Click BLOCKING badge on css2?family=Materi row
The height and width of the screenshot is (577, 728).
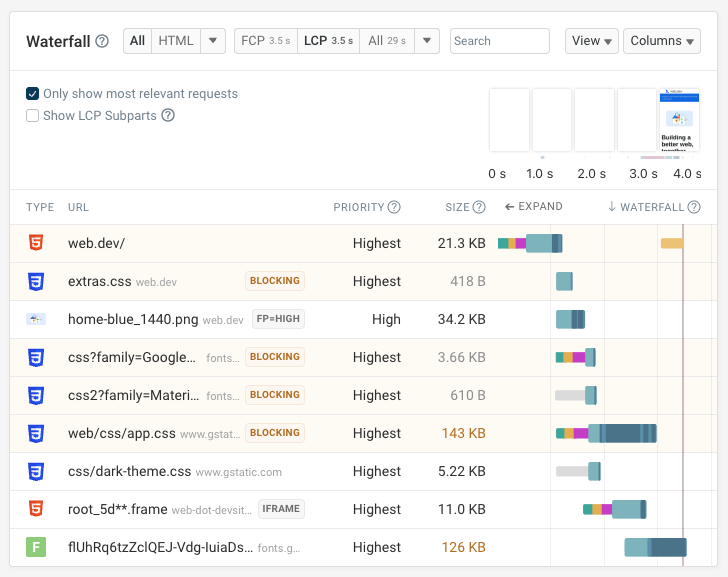click(x=275, y=395)
